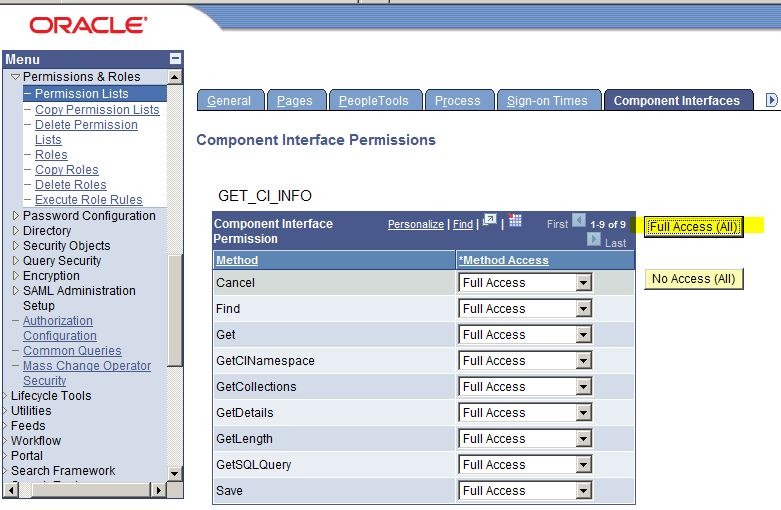Expand Directory folder

coord(15,231)
